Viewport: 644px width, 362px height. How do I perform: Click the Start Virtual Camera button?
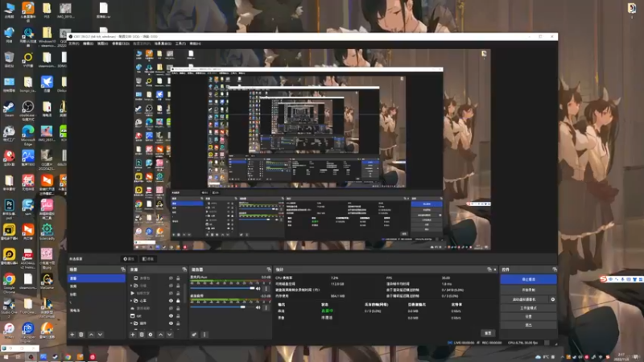(524, 299)
